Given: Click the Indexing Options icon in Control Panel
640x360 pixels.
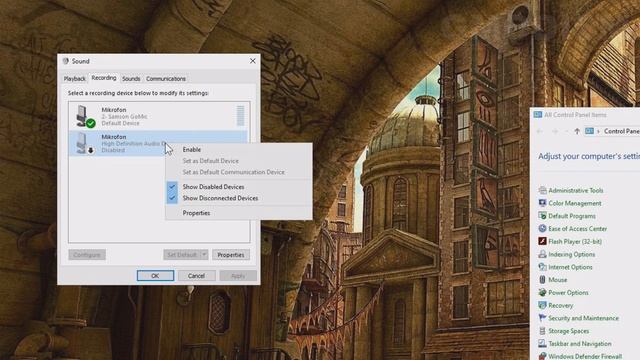Looking at the screenshot, I should coord(542,254).
